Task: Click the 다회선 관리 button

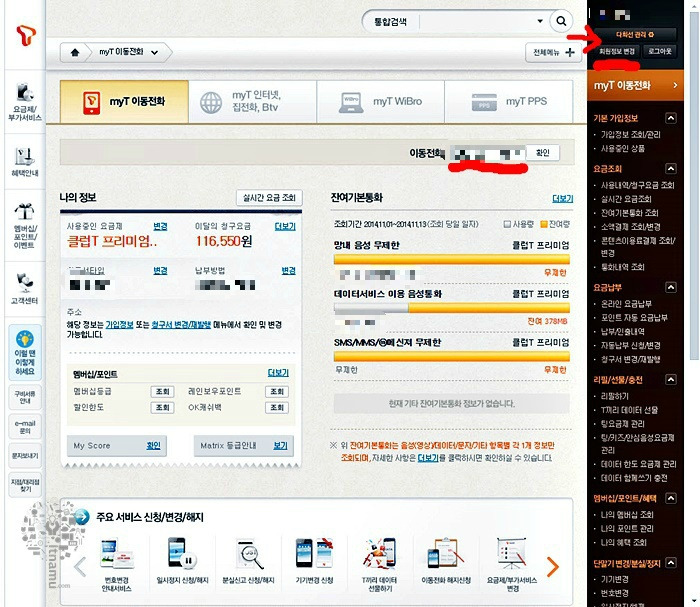Action: (635, 34)
